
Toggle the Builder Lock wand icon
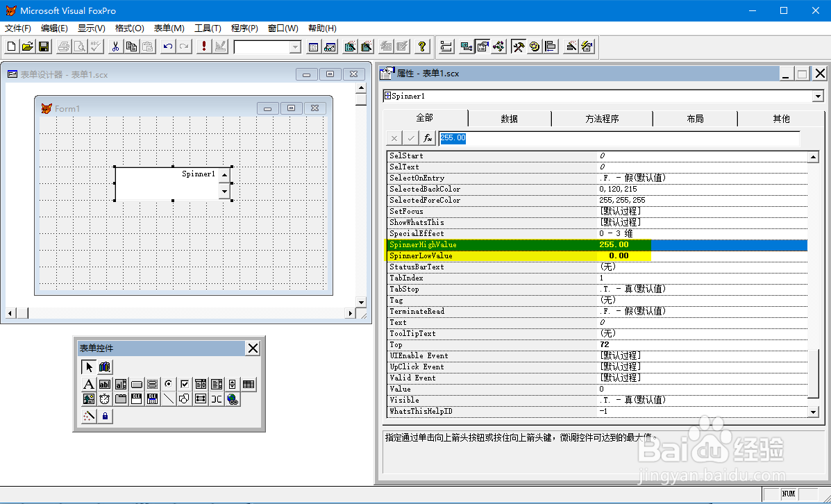88,416
